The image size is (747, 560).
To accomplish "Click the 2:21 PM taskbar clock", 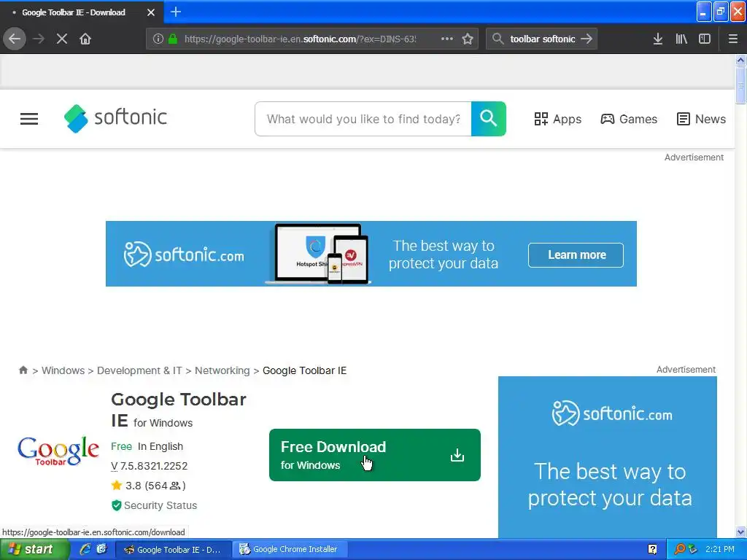I will pyautogui.click(x=719, y=550).
